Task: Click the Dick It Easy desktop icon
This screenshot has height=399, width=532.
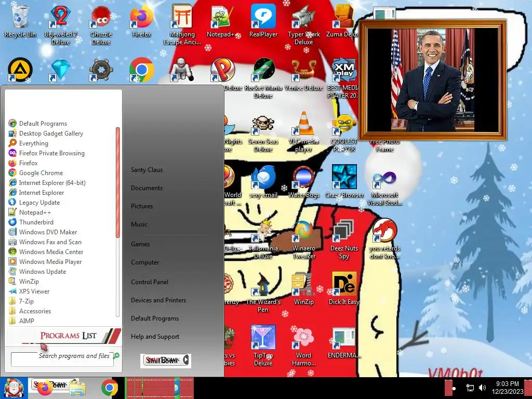Action: pyautogui.click(x=344, y=288)
